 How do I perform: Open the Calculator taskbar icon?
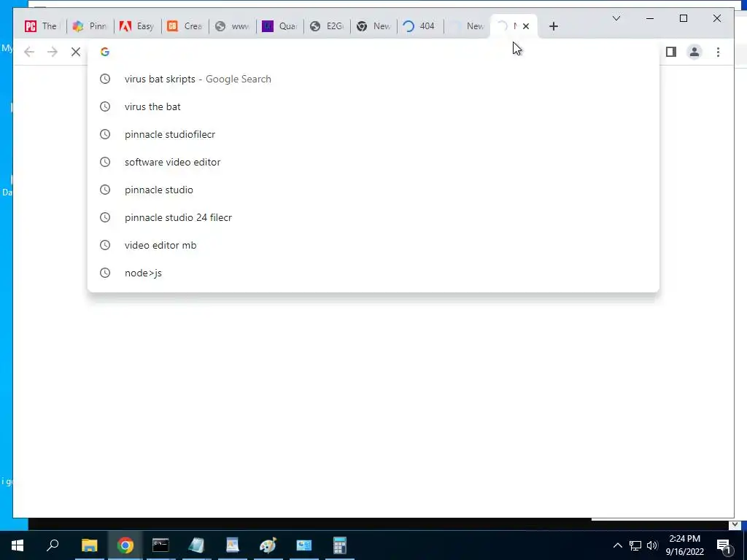point(340,545)
